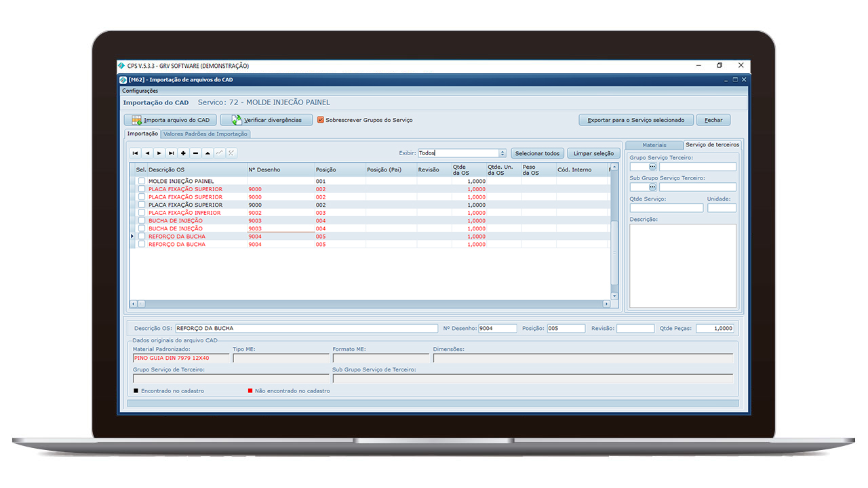Screen dimensions: 868x488
Task: Click the Descrição OS column header
Action: (x=197, y=169)
